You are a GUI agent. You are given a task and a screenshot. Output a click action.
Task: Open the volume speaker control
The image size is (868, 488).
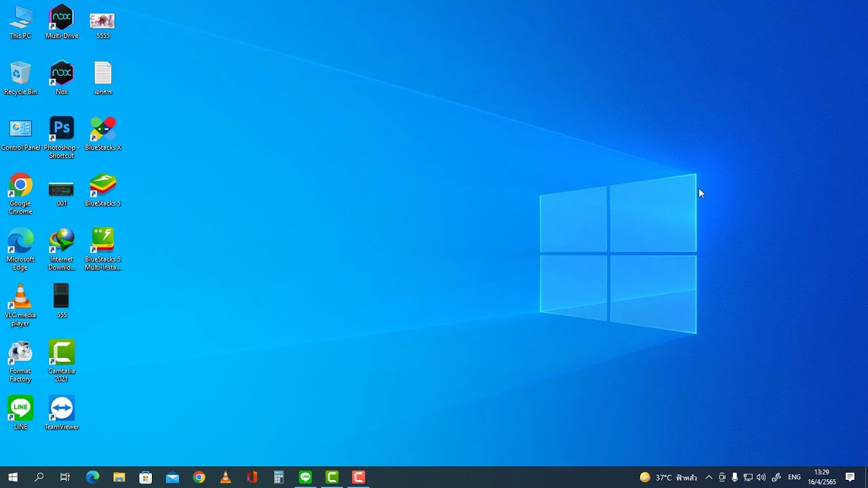coord(761,477)
